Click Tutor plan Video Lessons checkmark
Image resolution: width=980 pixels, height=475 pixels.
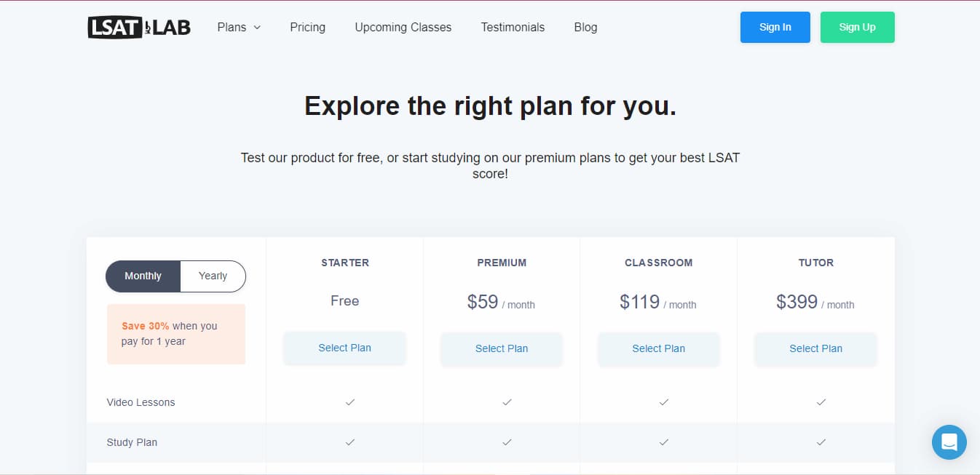(821, 402)
